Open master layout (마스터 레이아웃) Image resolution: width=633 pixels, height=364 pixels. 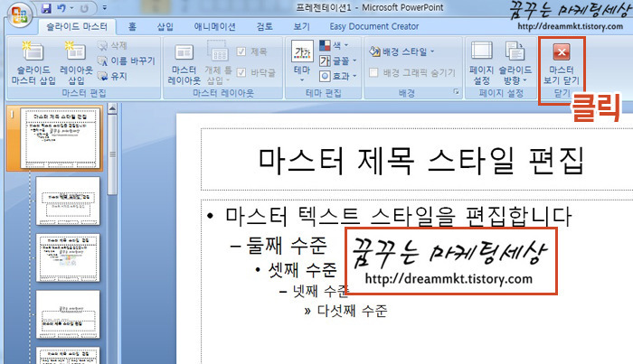pos(184,64)
